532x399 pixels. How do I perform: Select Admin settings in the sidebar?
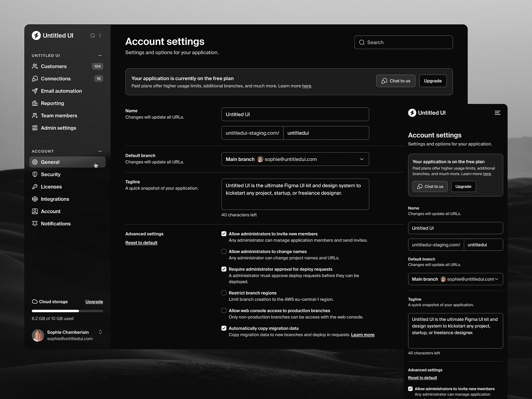pyautogui.click(x=58, y=128)
